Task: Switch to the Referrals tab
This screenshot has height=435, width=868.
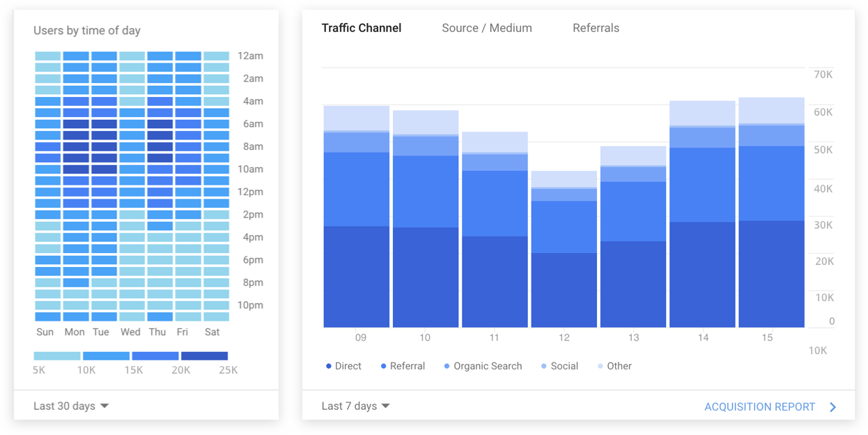Action: [x=596, y=29]
